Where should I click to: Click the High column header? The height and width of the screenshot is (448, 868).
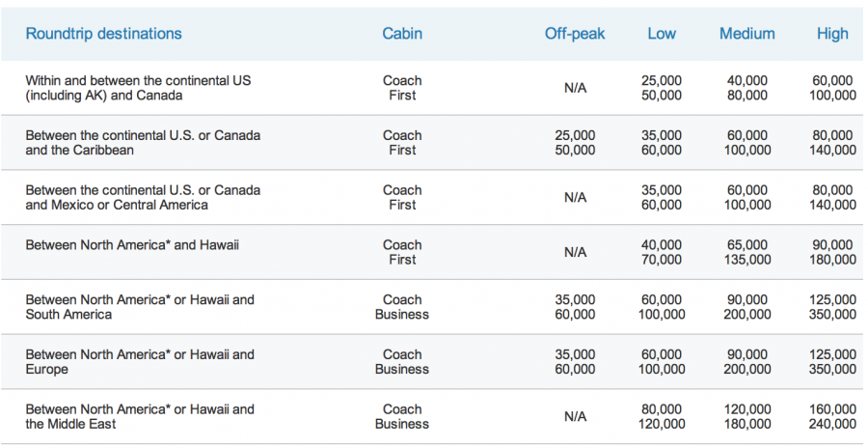coord(832,34)
